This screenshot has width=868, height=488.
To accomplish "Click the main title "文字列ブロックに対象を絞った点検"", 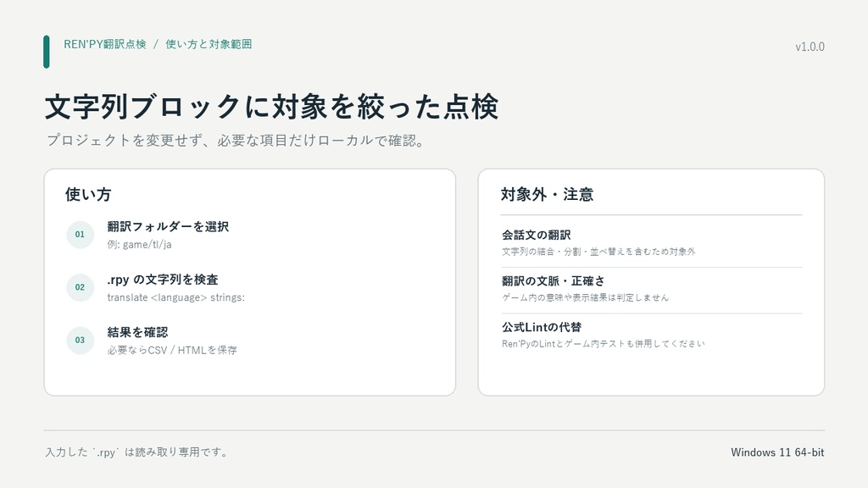I will pyautogui.click(x=272, y=106).
